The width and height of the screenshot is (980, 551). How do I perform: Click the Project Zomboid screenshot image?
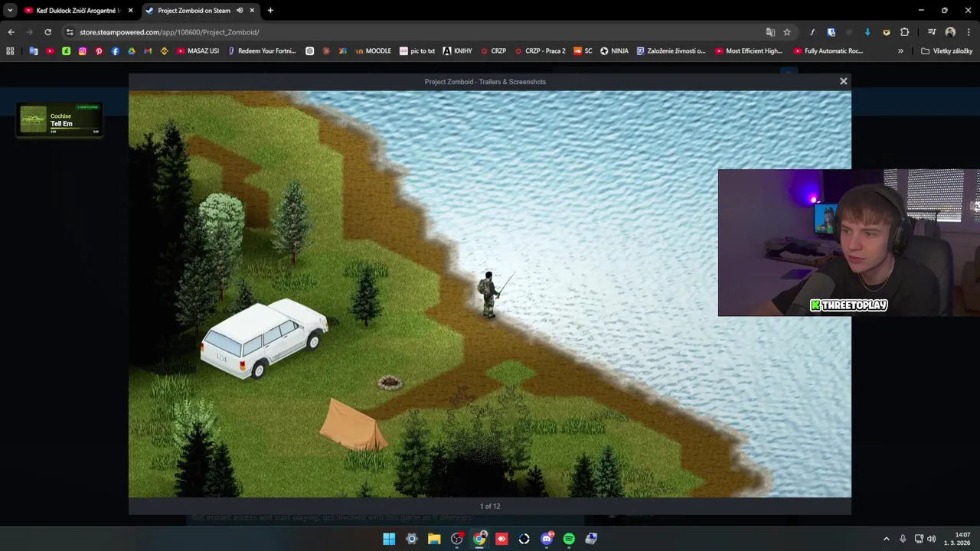(490, 295)
